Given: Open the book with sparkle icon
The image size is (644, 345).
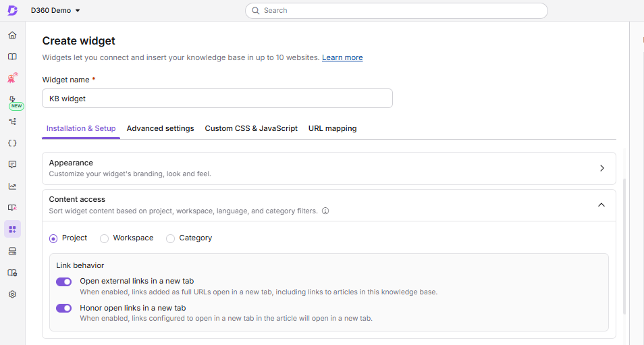Looking at the screenshot, I should pos(12,208).
